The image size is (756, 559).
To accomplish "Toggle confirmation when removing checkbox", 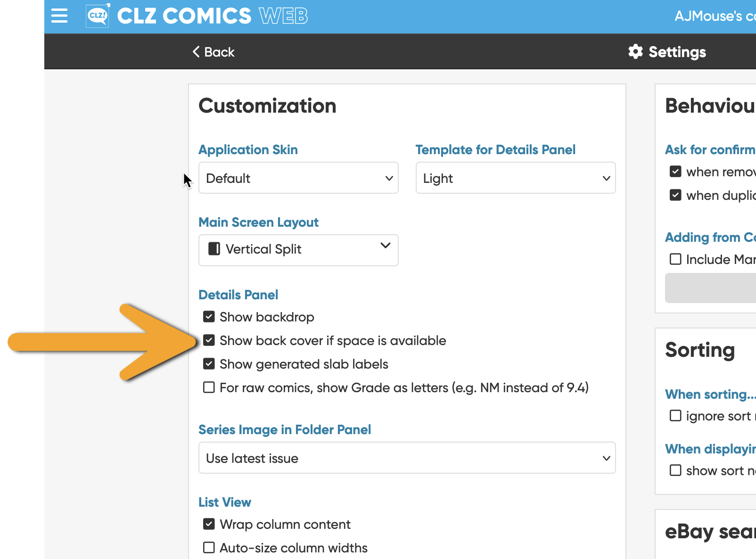I will (x=675, y=172).
